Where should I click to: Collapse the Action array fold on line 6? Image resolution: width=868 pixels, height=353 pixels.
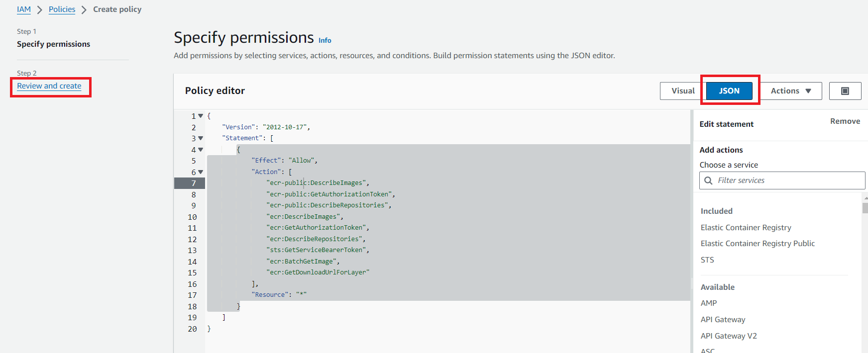pyautogui.click(x=201, y=172)
